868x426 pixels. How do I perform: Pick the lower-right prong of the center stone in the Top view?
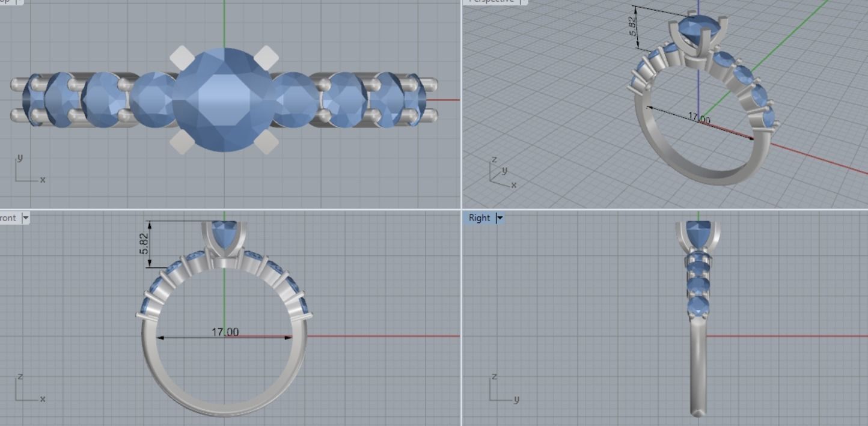tap(266, 141)
